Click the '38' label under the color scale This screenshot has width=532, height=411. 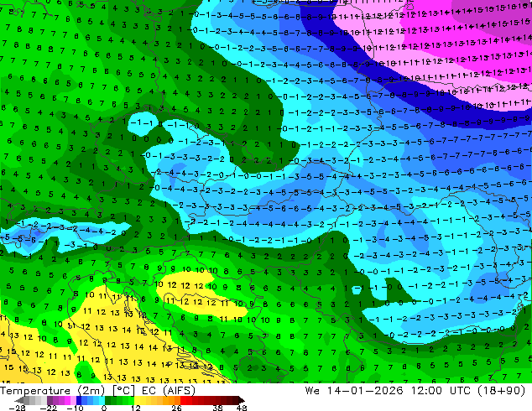pos(217,408)
